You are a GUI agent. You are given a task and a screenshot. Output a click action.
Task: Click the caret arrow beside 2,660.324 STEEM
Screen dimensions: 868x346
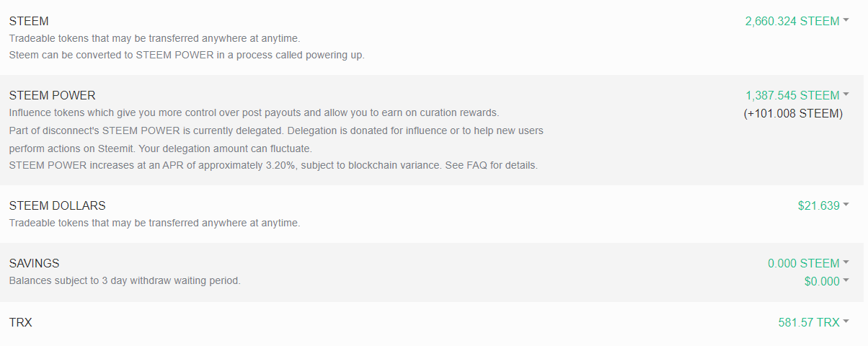click(x=846, y=21)
